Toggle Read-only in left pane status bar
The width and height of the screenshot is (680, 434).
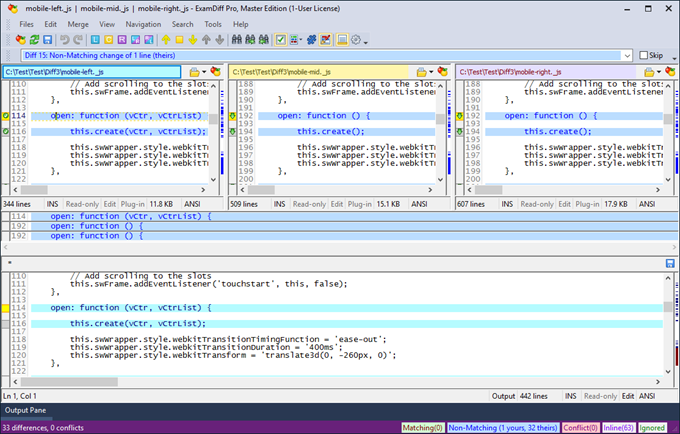pyautogui.click(x=82, y=203)
